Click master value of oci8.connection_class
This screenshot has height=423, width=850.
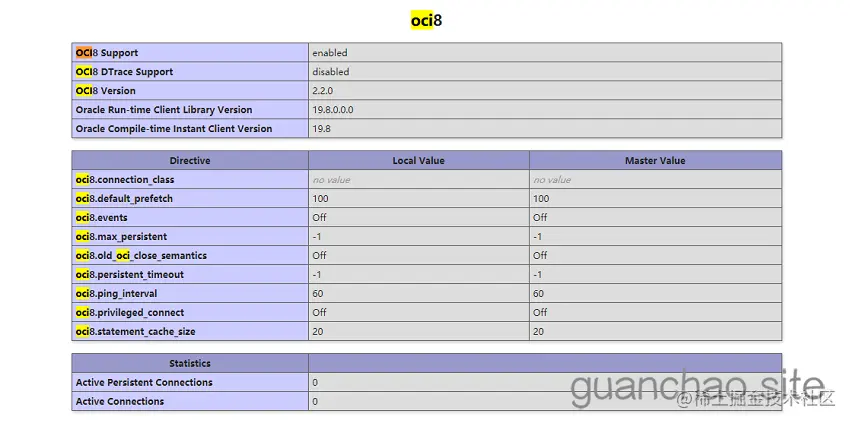coord(552,180)
